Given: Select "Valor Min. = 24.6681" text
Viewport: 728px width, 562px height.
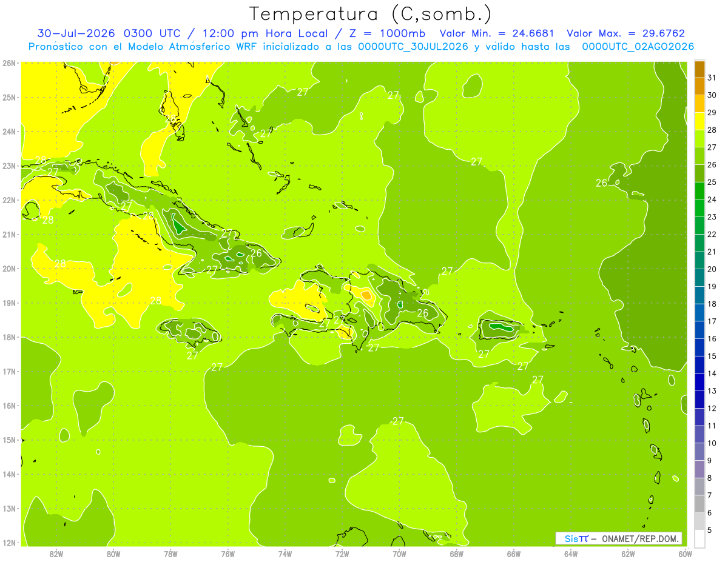Looking at the screenshot, I should [x=498, y=33].
